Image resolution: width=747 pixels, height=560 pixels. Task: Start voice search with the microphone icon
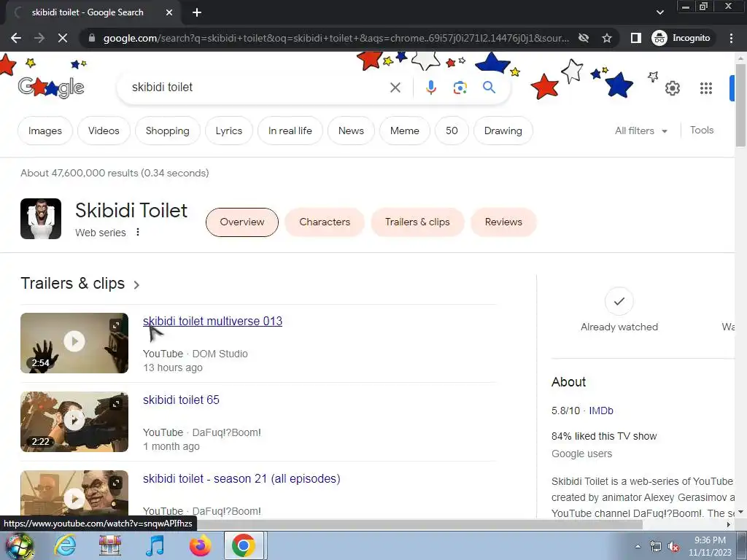click(x=430, y=87)
